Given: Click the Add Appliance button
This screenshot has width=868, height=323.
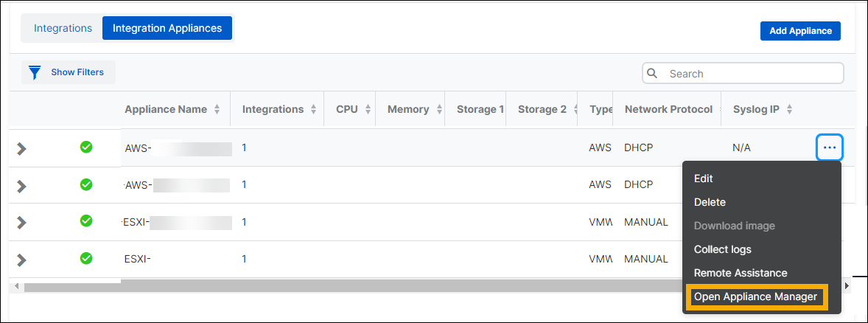Looking at the screenshot, I should click(800, 31).
